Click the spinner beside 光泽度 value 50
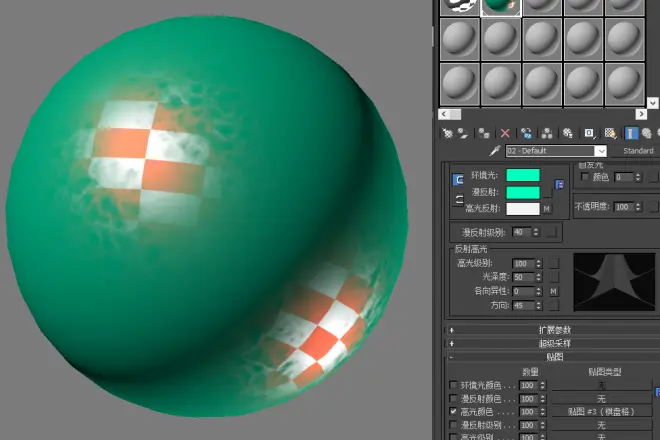The image size is (660, 440). click(x=538, y=277)
